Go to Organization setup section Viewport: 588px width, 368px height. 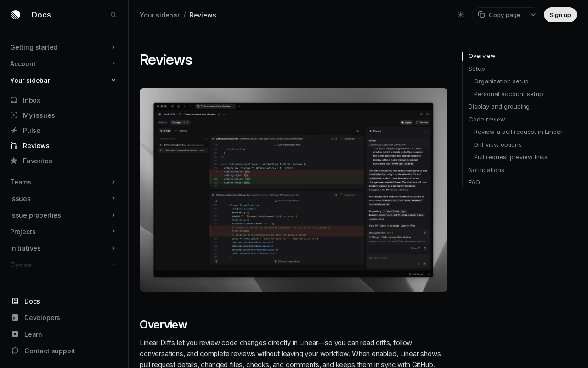[501, 81]
